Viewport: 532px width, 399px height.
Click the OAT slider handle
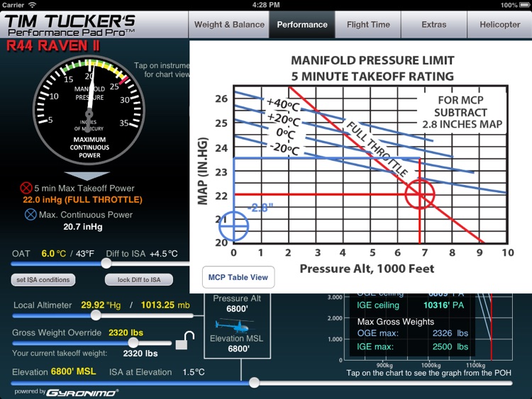click(x=106, y=263)
